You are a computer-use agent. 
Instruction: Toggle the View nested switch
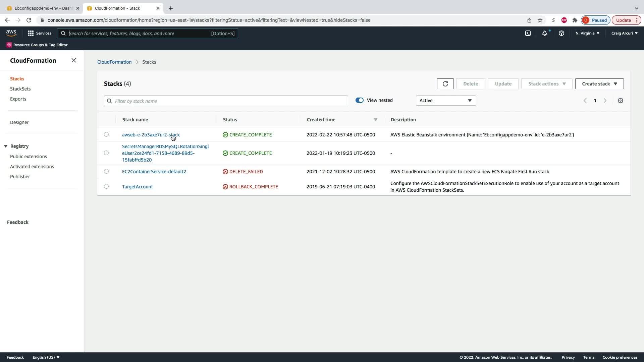[359, 100]
